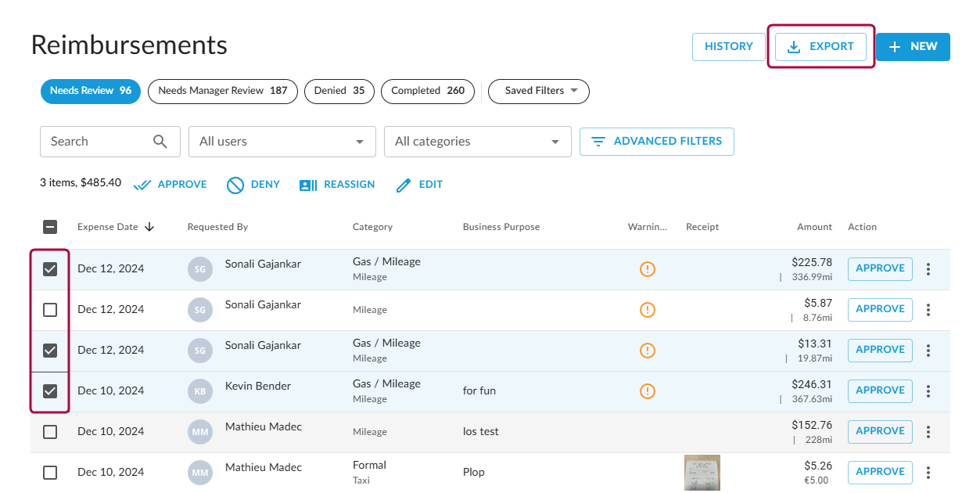Approve the $5.26 Formal Taxi expense
The image size is (980, 493).
tap(879, 472)
